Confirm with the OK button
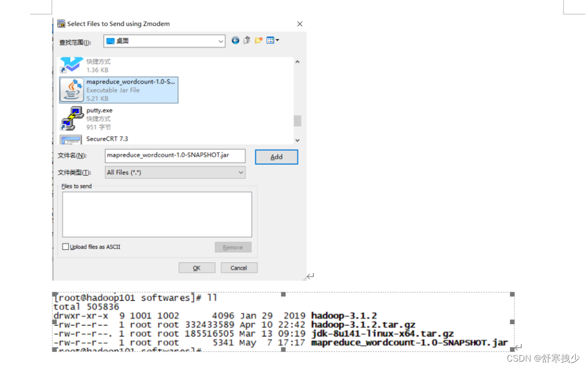The image size is (588, 368). (x=197, y=268)
